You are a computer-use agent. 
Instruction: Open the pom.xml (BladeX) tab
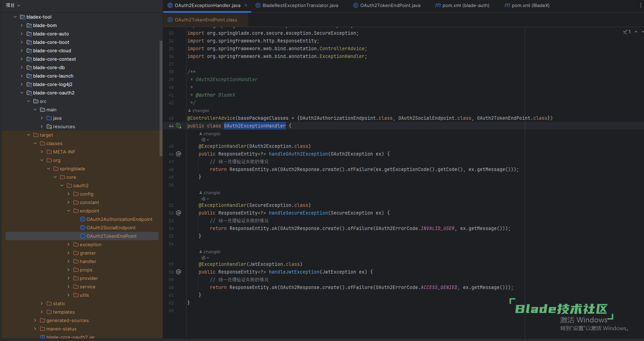pos(527,5)
